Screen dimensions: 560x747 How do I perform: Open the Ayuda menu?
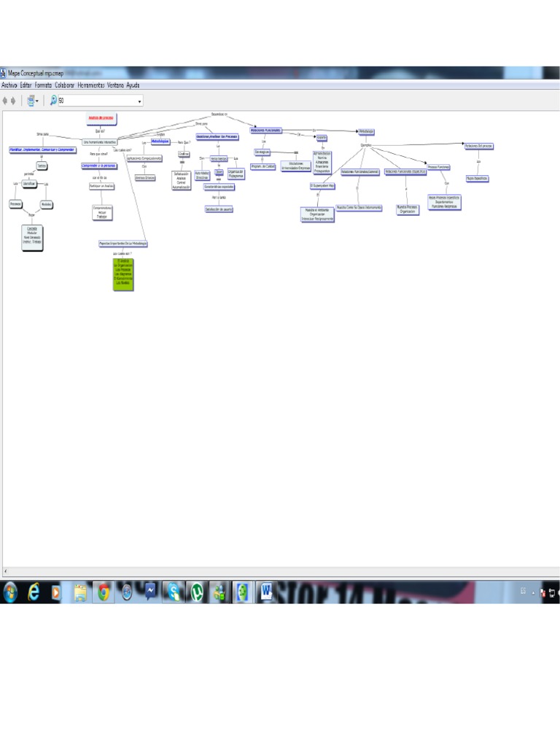(x=133, y=85)
